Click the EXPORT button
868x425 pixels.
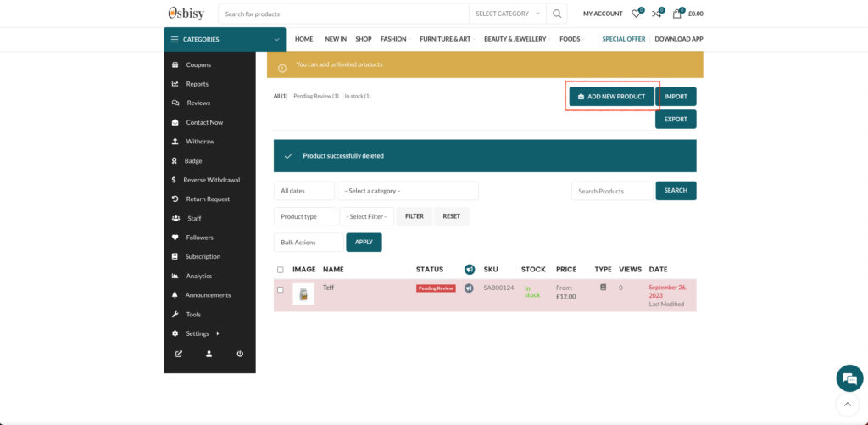[676, 119]
